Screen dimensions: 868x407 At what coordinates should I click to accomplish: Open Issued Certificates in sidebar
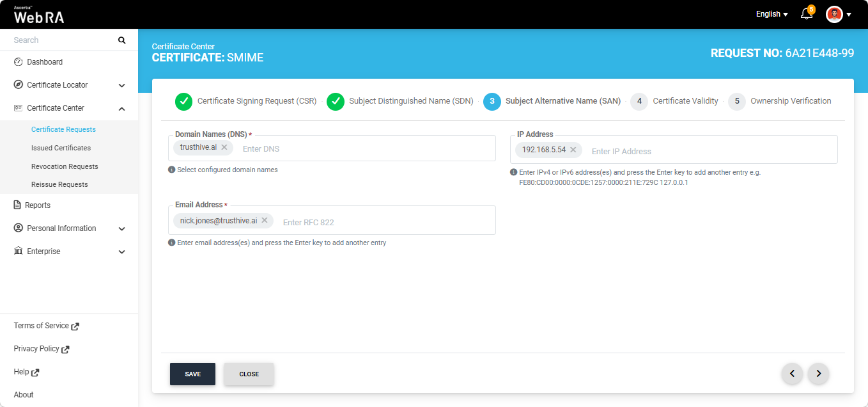[61, 148]
